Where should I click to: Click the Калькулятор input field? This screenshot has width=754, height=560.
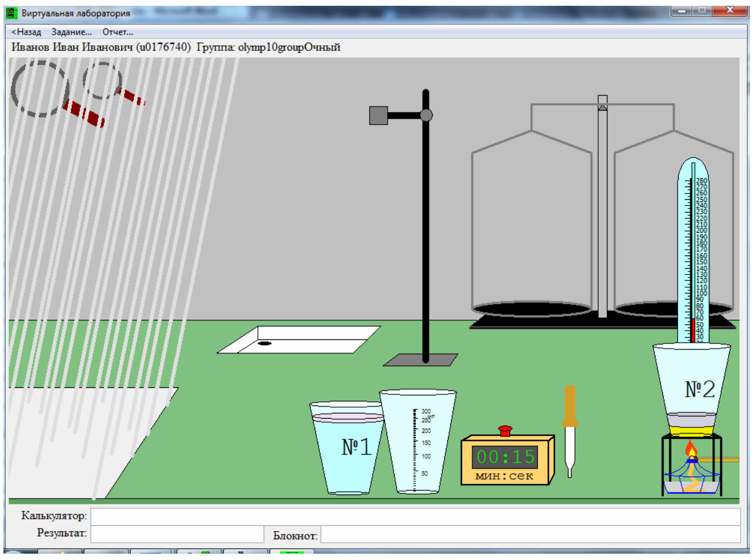pyautogui.click(x=416, y=517)
